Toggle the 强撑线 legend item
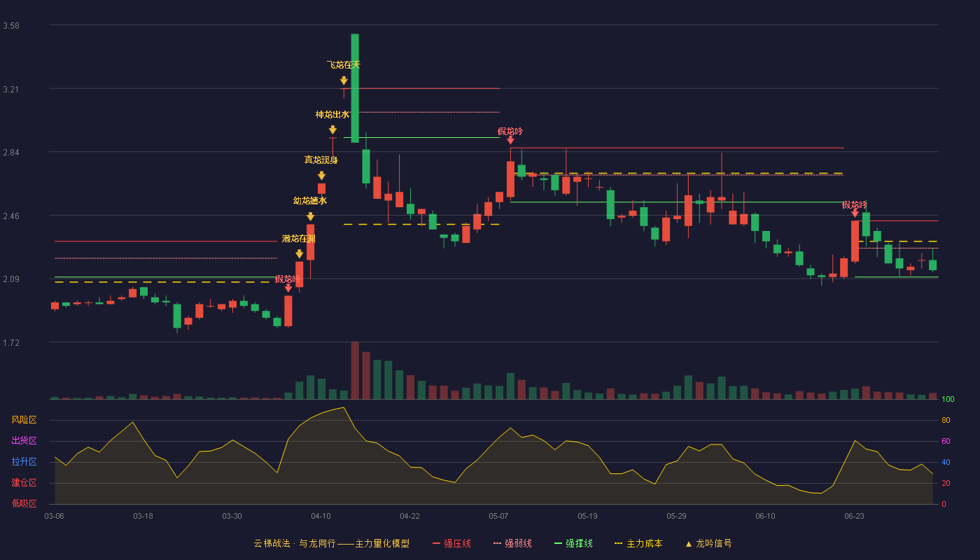 click(x=573, y=543)
